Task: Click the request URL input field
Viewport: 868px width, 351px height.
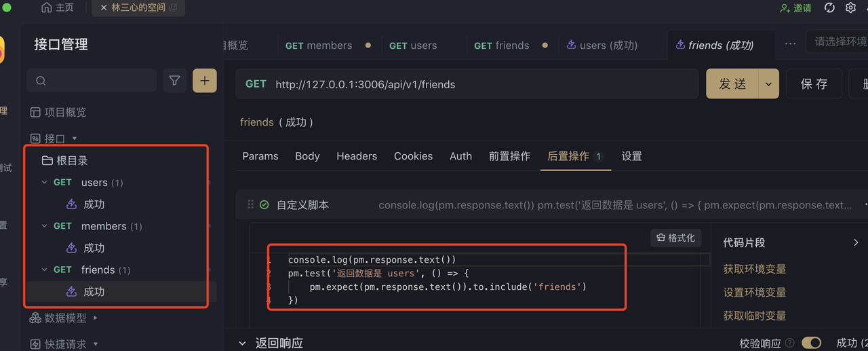Action: (467, 84)
